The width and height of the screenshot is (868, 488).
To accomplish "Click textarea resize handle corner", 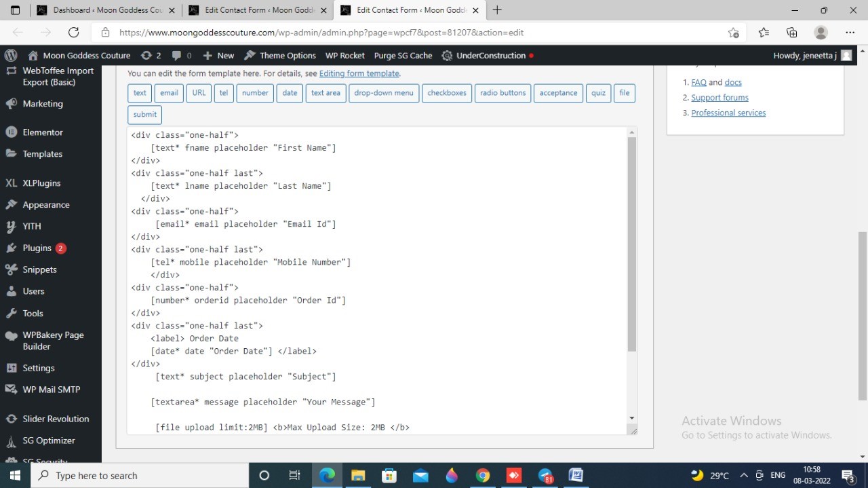I will (633, 430).
